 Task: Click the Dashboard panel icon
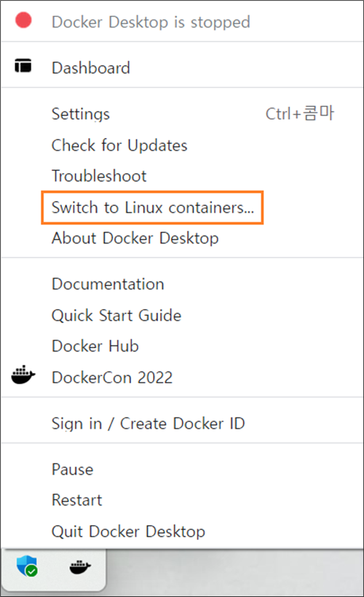23,66
